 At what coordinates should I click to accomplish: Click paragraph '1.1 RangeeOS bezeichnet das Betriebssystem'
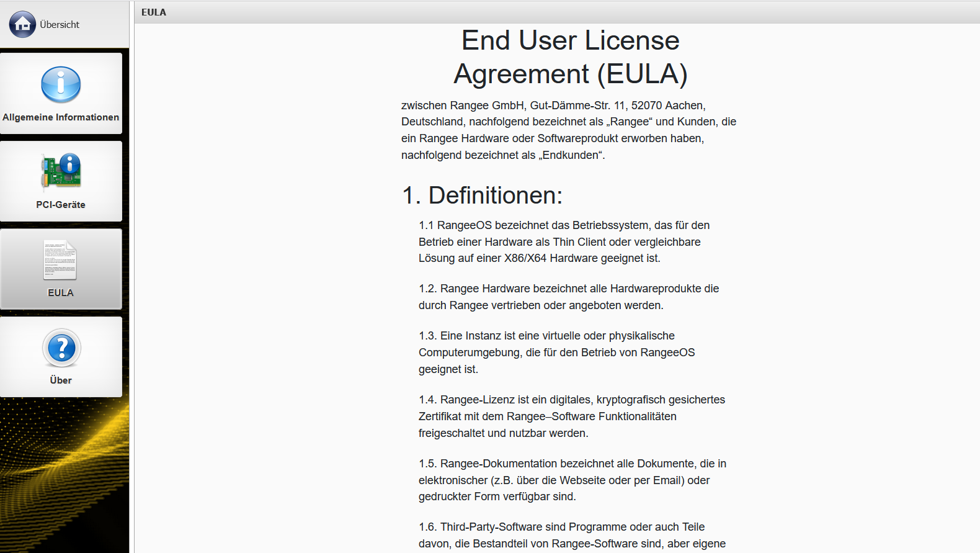pos(564,242)
